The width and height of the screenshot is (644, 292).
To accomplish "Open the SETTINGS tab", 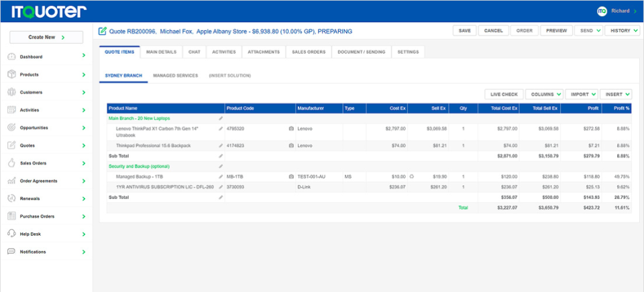I will 409,52.
